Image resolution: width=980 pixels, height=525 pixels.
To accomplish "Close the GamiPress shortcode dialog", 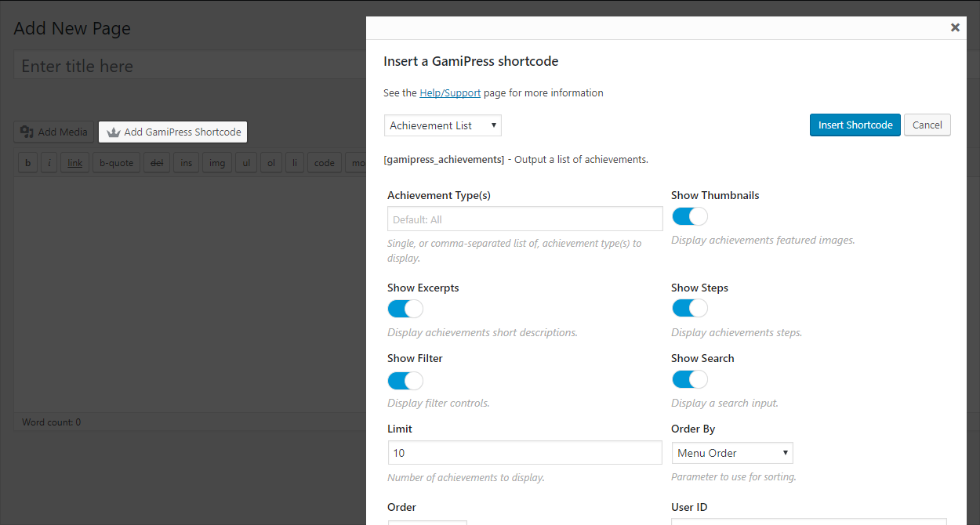I will coord(955,27).
